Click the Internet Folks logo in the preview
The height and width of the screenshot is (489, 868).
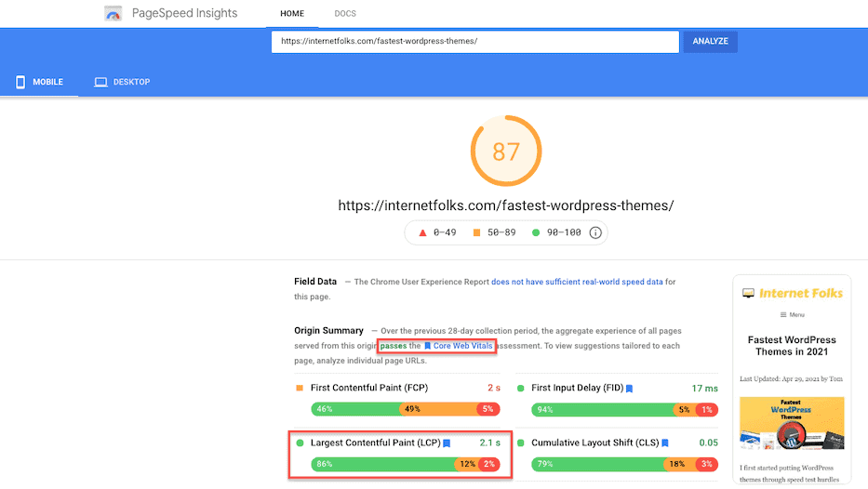click(x=793, y=293)
